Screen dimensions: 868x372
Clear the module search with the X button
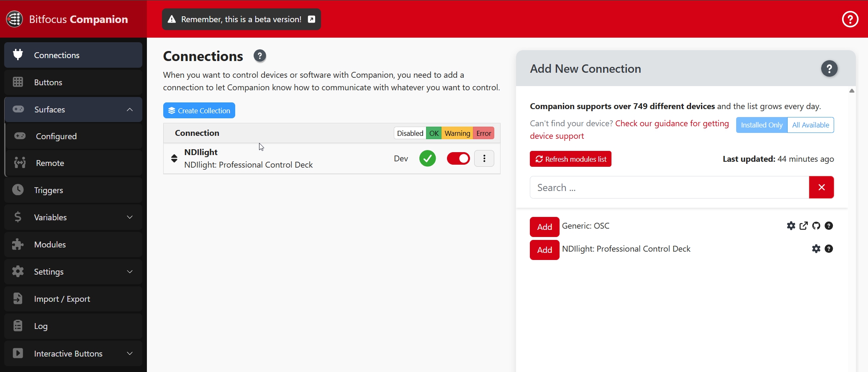pyautogui.click(x=821, y=187)
